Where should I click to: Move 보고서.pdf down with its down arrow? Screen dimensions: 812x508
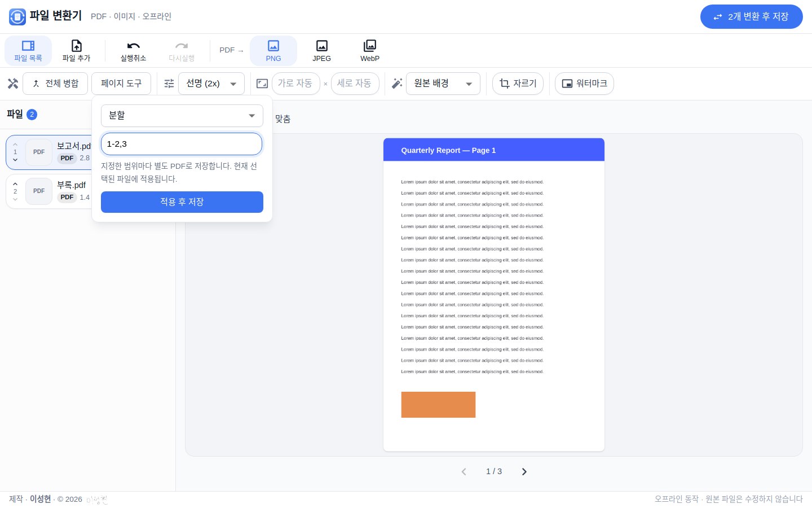[x=15, y=160]
